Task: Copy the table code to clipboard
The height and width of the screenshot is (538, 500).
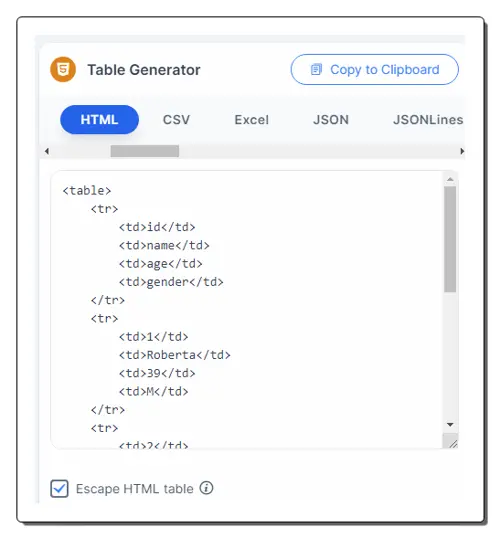Action: pyautogui.click(x=374, y=69)
